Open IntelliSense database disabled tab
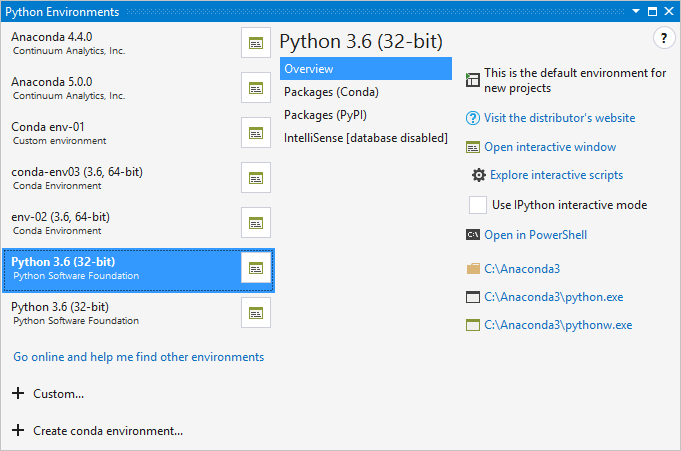681x451 pixels. pos(365,138)
